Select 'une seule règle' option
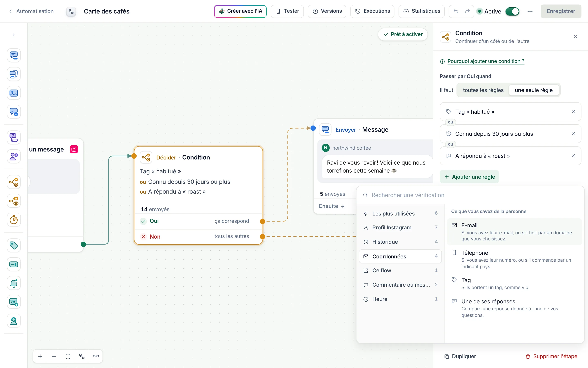 click(x=533, y=90)
